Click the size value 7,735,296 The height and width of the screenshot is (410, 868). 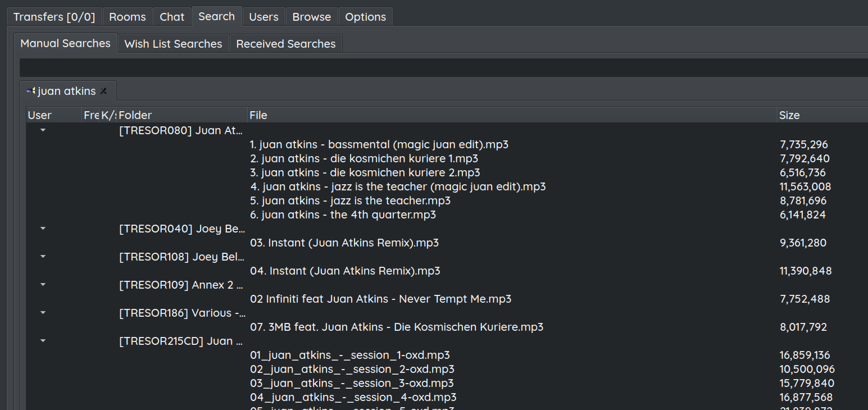[x=804, y=144]
